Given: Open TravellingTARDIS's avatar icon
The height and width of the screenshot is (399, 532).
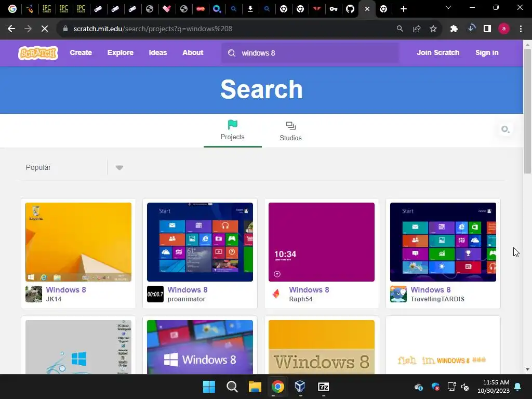Looking at the screenshot, I should [398, 294].
